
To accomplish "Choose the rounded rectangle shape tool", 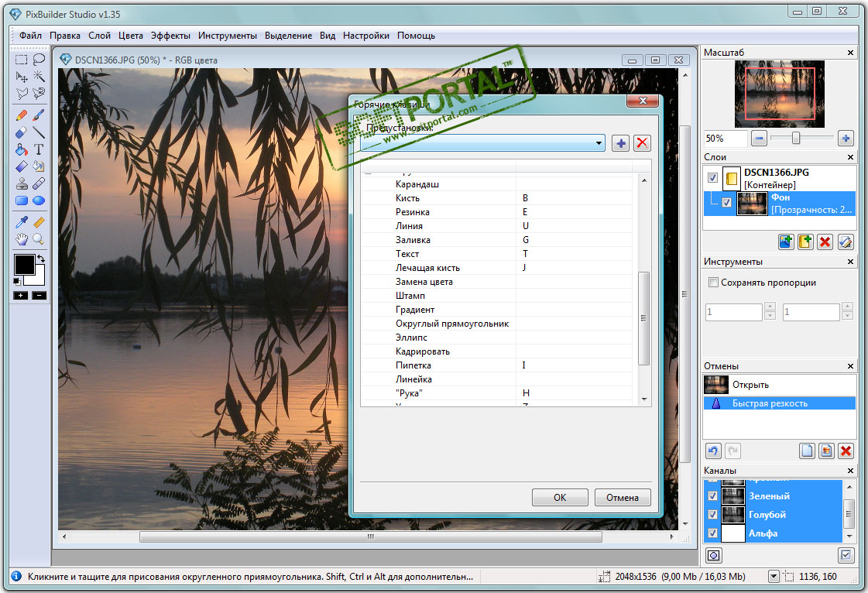I will tap(21, 201).
